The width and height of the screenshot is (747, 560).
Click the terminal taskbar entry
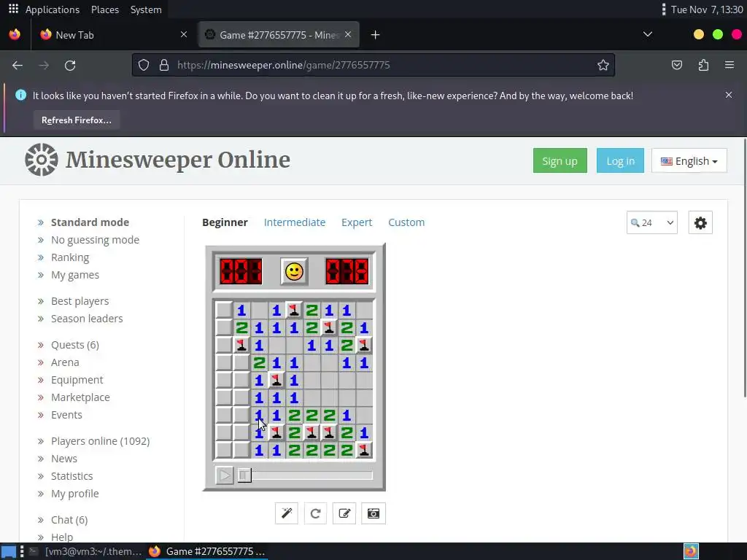86,551
